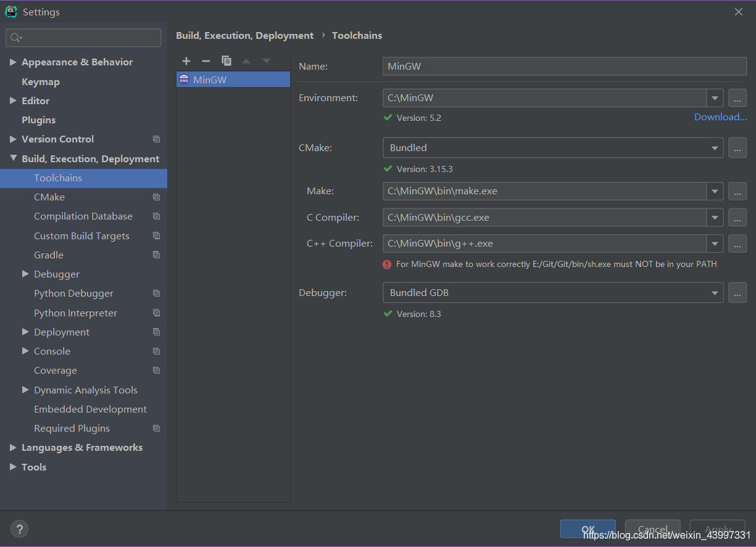Click Build, Execution, Deployment breadcrumb
Image resolution: width=756 pixels, height=547 pixels.
point(244,36)
